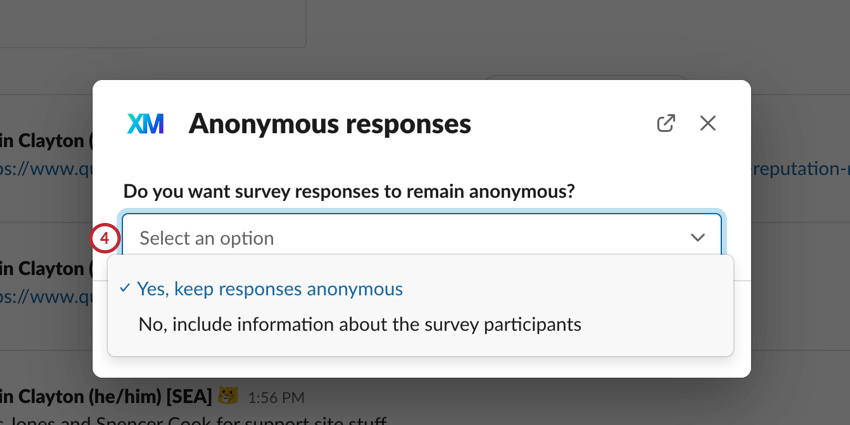Open the https link below the step 4 marker
The image size is (850, 425).
(45, 297)
